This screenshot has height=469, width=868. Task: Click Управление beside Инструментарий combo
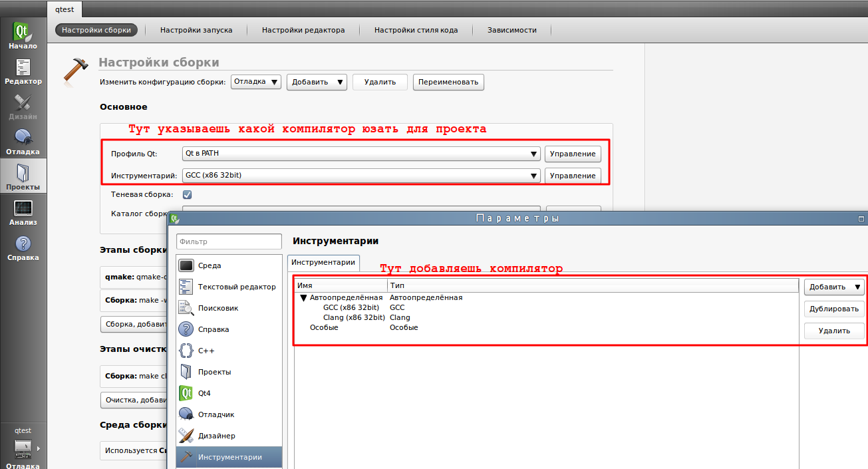pos(573,176)
